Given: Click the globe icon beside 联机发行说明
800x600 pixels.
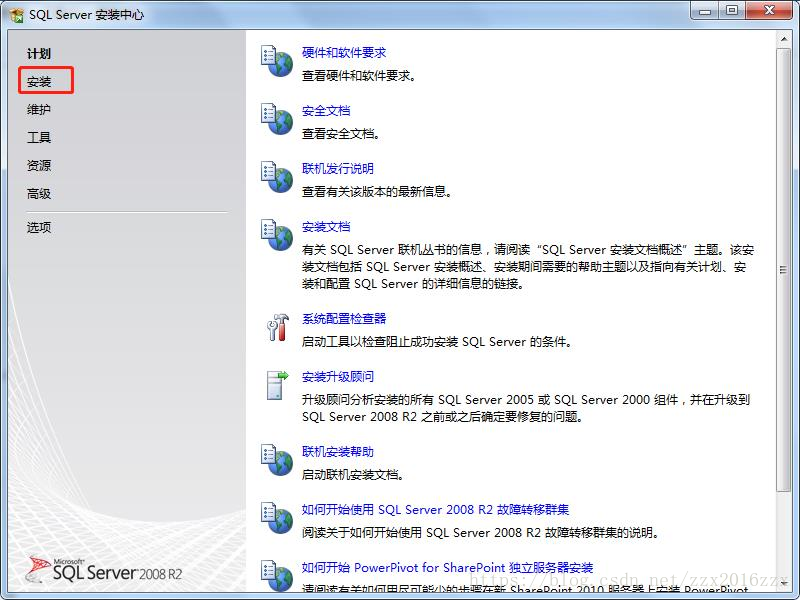Looking at the screenshot, I should pyautogui.click(x=277, y=177).
